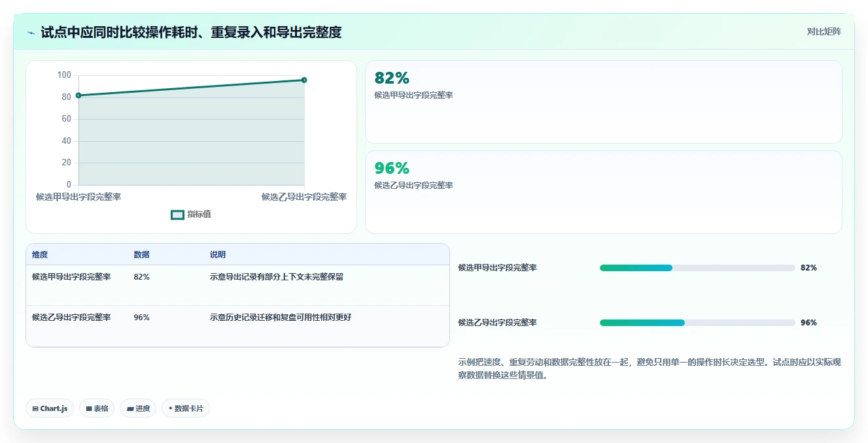The height and width of the screenshot is (443, 868).
Task: Click the 82% cell in the table
Action: coord(141,277)
